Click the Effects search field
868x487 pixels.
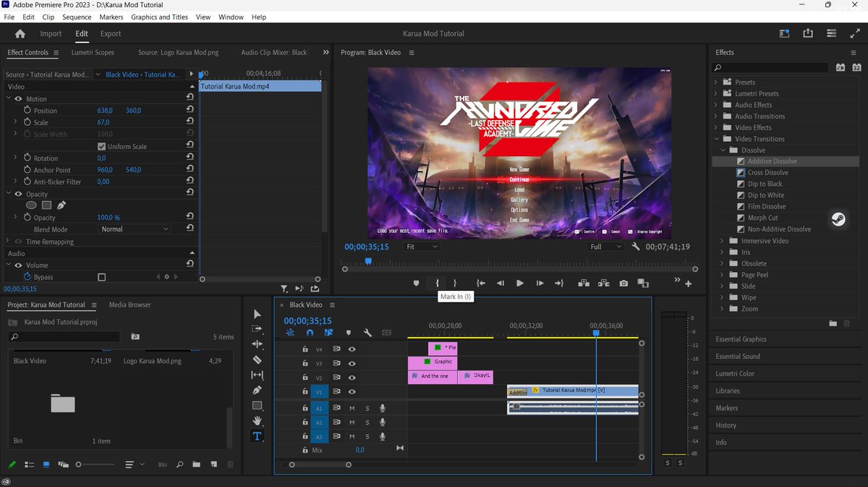click(770, 67)
